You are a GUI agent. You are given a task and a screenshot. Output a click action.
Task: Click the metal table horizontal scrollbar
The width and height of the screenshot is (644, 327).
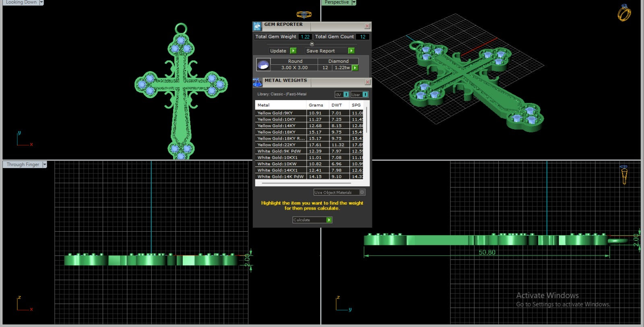[x=306, y=183]
